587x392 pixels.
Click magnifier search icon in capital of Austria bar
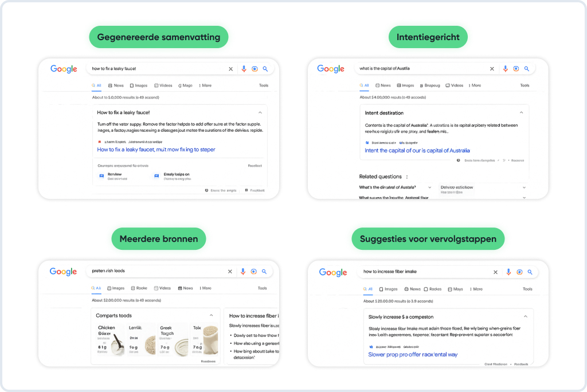coord(527,69)
